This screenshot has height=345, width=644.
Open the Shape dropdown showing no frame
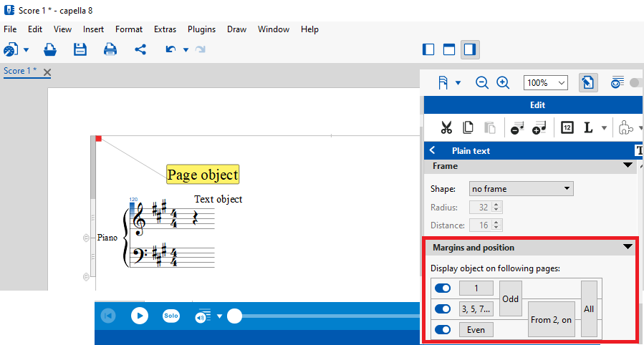coord(522,189)
